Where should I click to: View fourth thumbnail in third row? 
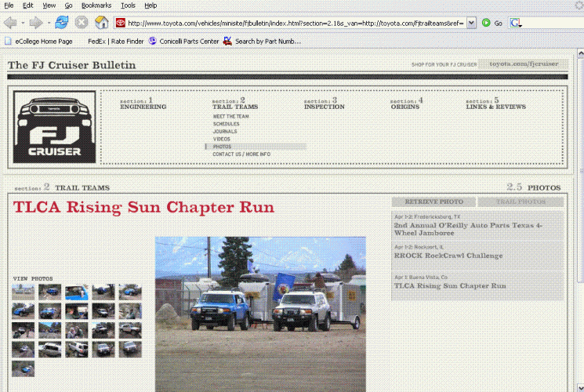click(x=103, y=331)
